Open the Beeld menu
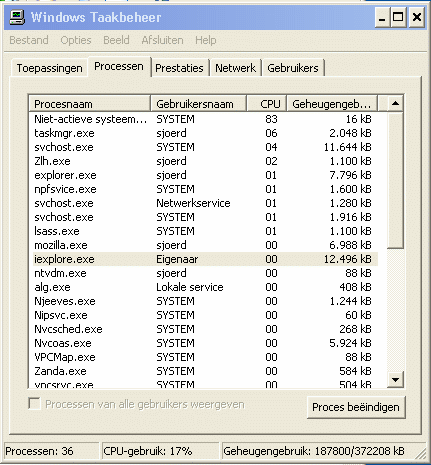Viewport: 431px width, 465px height. 116,40
